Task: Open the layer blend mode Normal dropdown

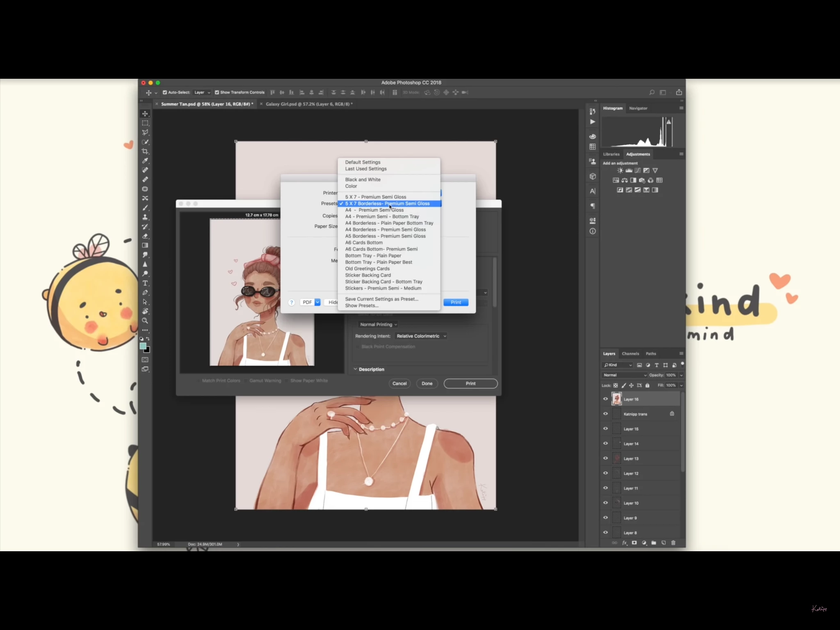Action: point(624,375)
